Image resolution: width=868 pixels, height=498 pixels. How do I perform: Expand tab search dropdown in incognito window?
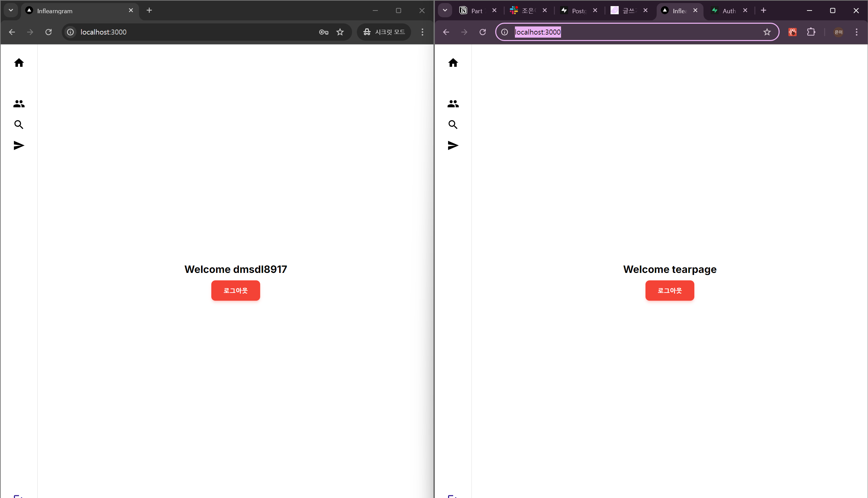[11, 10]
